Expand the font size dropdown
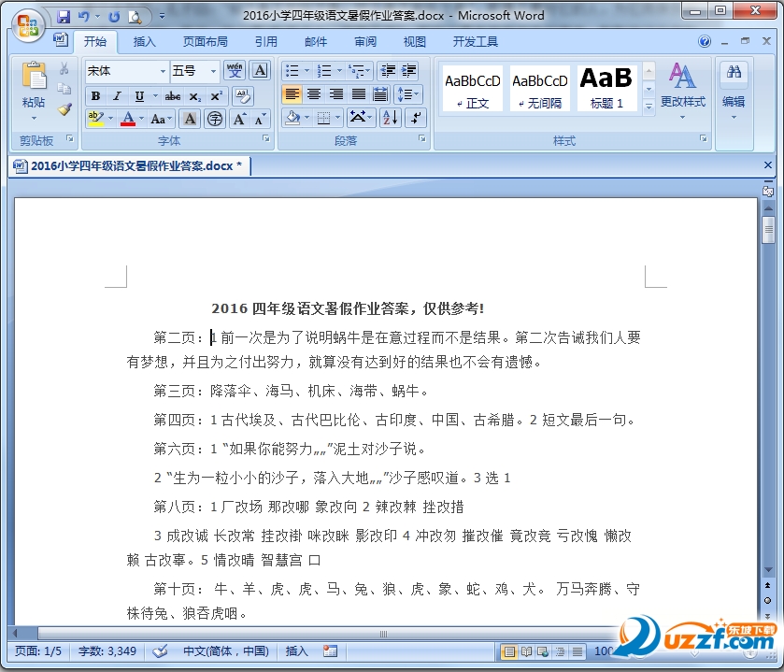Viewport: 784px width, 672px height. [213, 70]
